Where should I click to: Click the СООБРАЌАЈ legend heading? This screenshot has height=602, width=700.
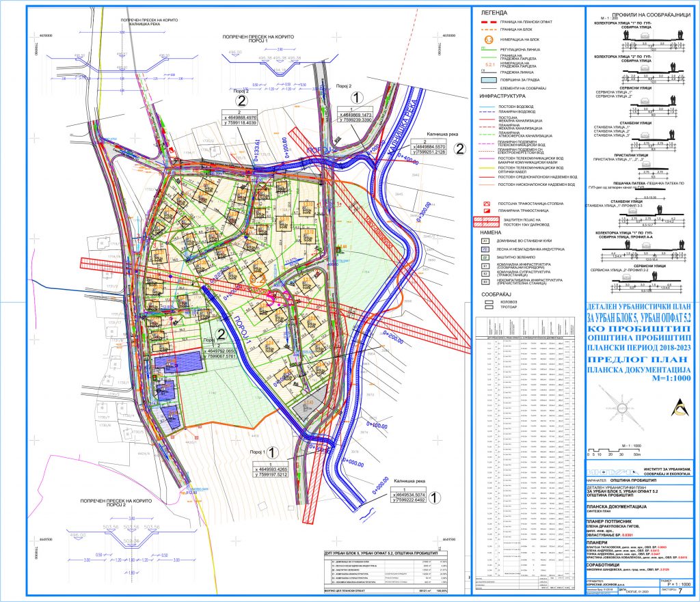(x=496, y=295)
